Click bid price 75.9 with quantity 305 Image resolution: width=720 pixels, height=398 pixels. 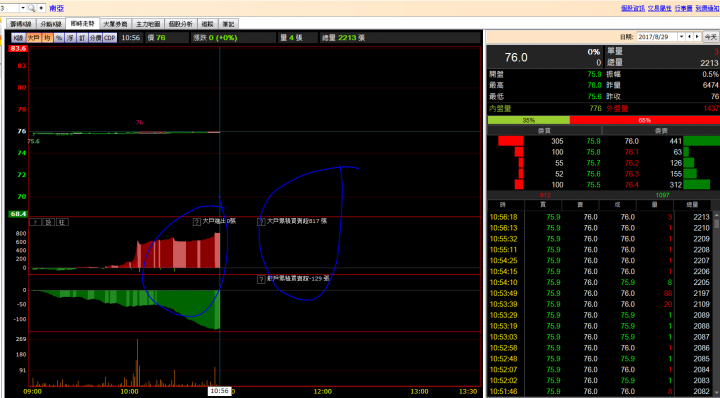[x=594, y=141]
